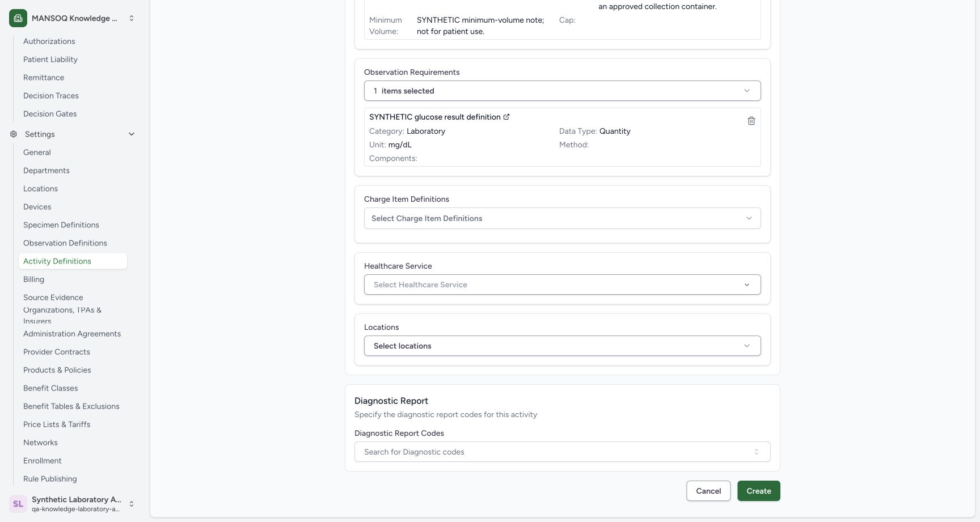Open Departments settings
The width and height of the screenshot is (980, 522).
(x=47, y=171)
